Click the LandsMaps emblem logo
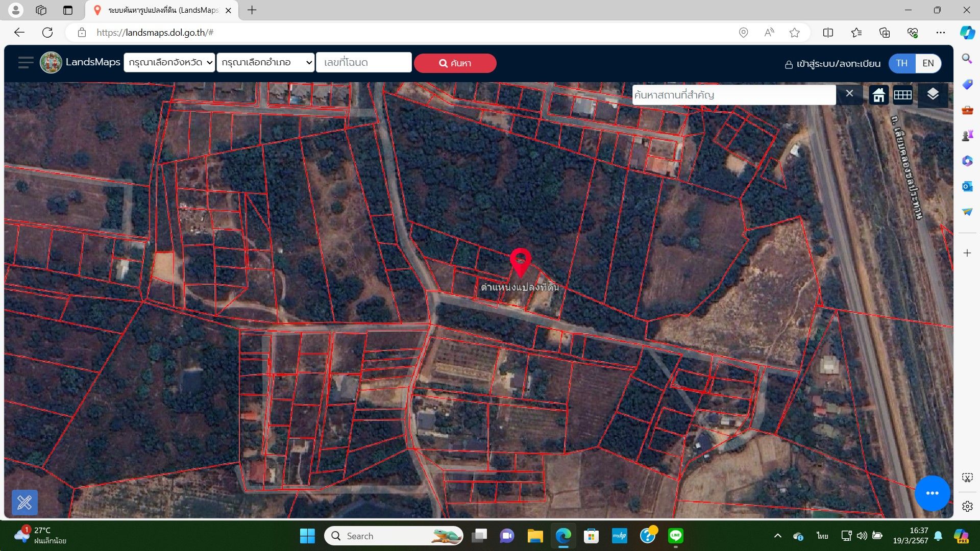Image resolution: width=980 pixels, height=551 pixels. [x=51, y=63]
